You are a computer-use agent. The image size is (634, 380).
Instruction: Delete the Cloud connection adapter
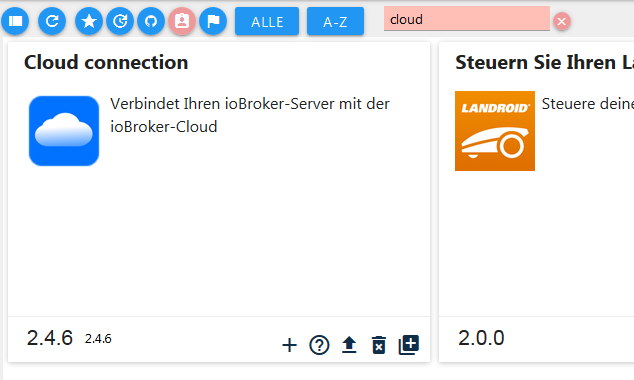pyautogui.click(x=379, y=345)
